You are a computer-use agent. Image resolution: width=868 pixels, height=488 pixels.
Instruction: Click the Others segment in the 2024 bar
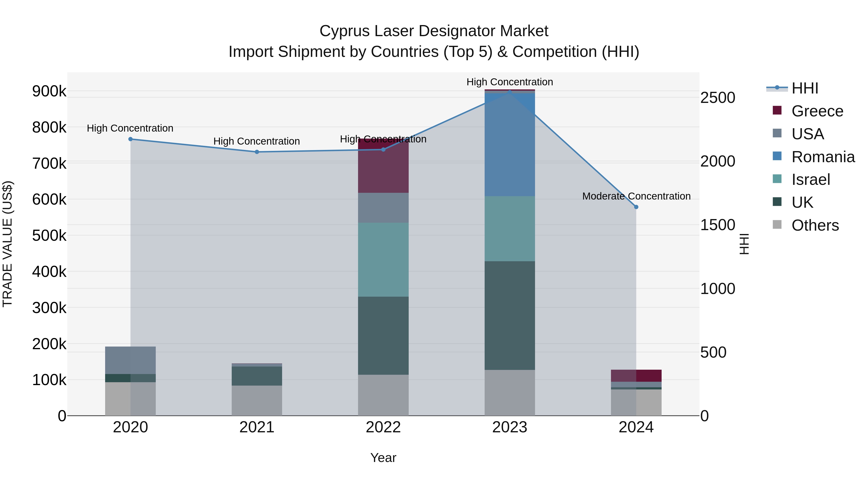[x=636, y=403]
